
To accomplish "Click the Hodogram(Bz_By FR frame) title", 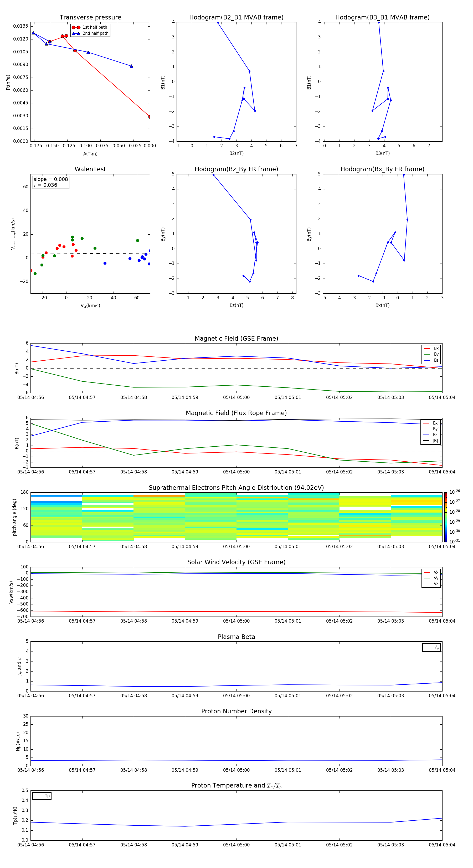I will pyautogui.click(x=236, y=169).
